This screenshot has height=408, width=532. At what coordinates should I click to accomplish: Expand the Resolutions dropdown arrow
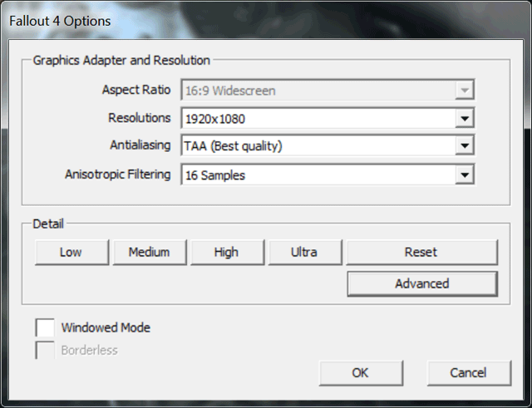465,119
